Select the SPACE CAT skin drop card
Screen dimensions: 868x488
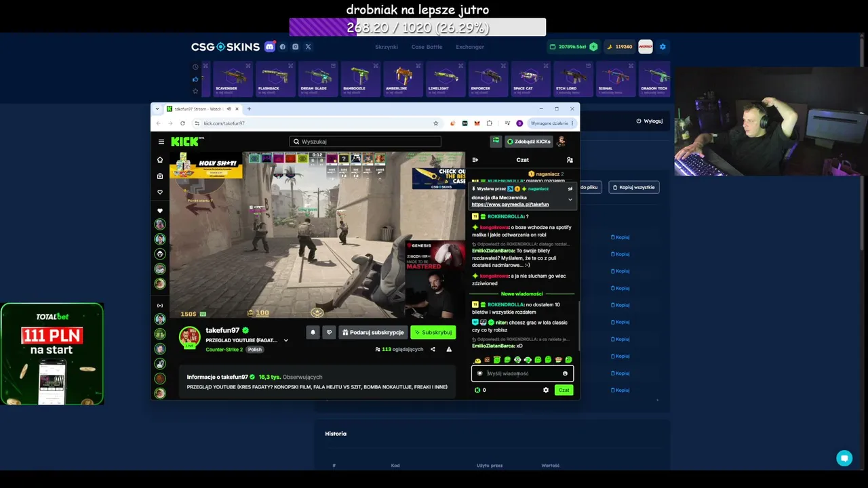(530, 79)
